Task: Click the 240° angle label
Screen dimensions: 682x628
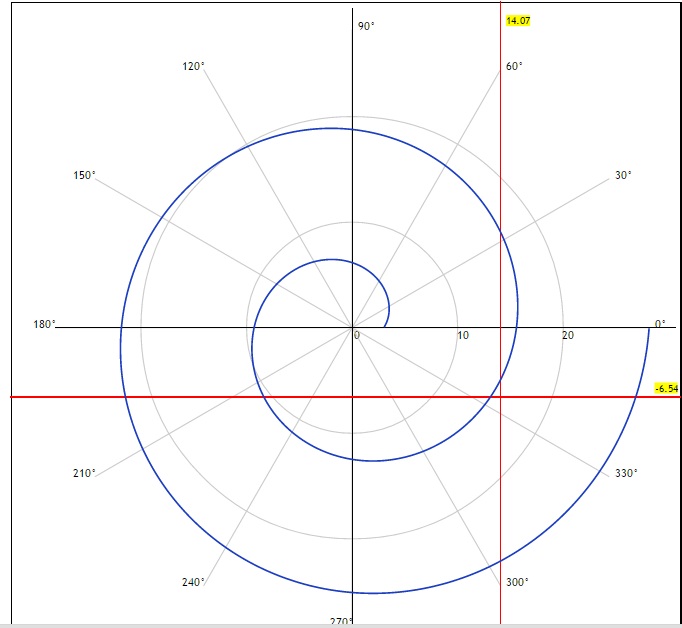Action: pyautogui.click(x=194, y=582)
